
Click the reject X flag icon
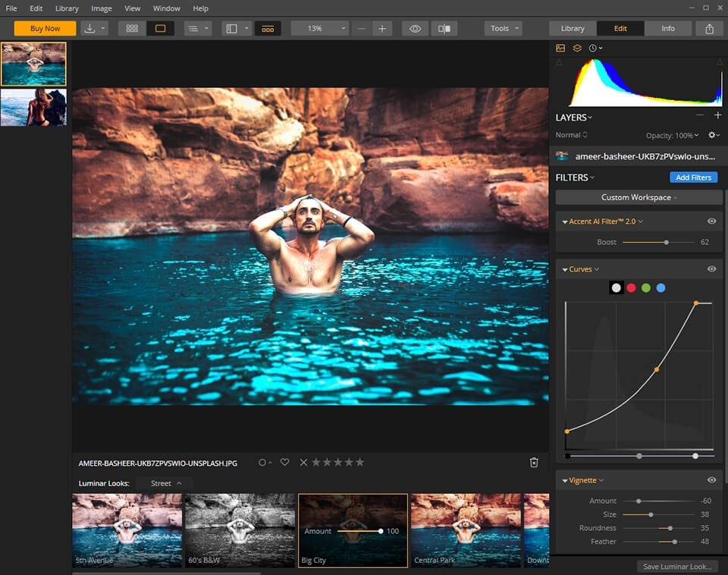point(303,462)
